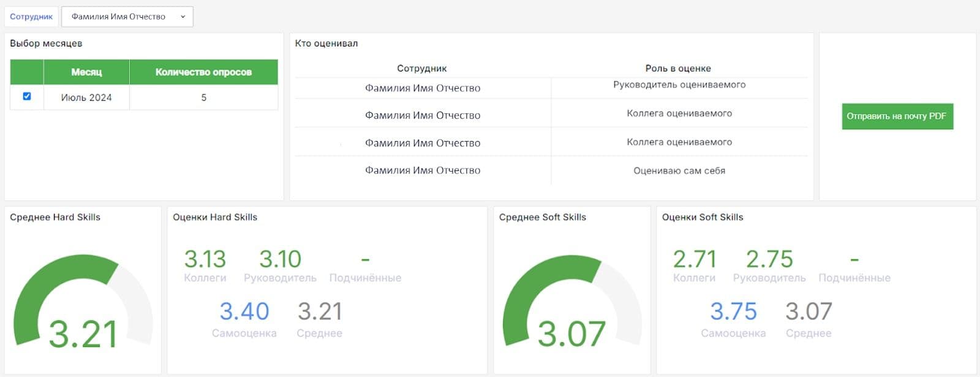
Task: Sort by Месяц column header
Action: pos(86,72)
